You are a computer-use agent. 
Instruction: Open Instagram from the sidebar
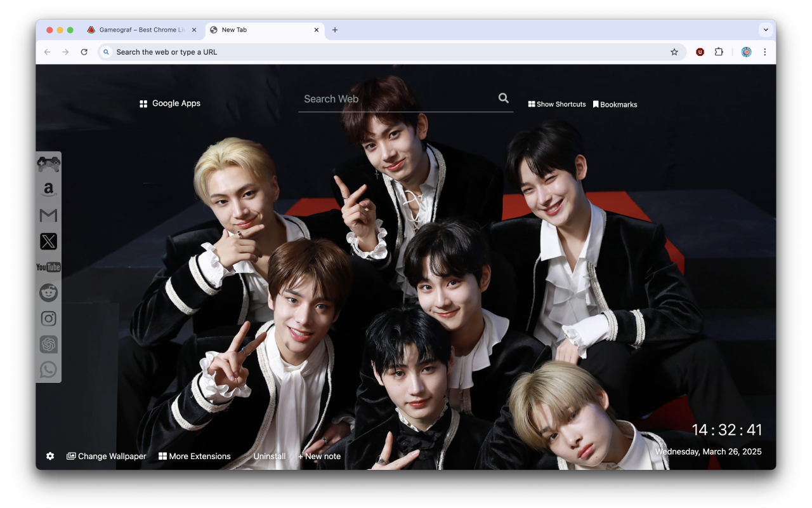point(49,318)
